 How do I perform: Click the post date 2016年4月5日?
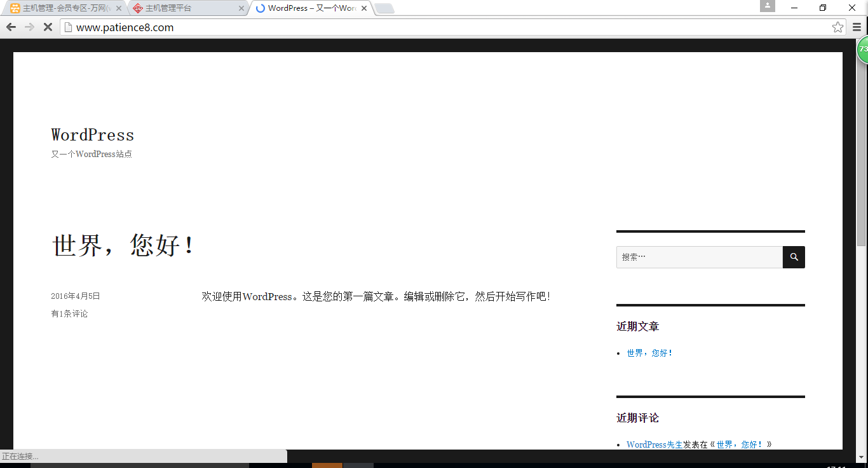click(x=76, y=296)
